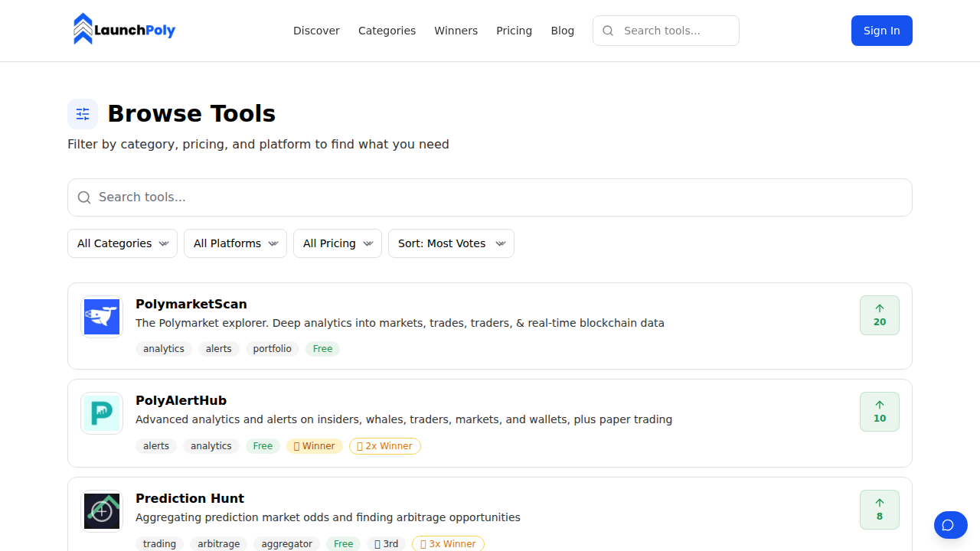Go to the Winners page
Screen dimensions: 980x551
click(x=456, y=31)
